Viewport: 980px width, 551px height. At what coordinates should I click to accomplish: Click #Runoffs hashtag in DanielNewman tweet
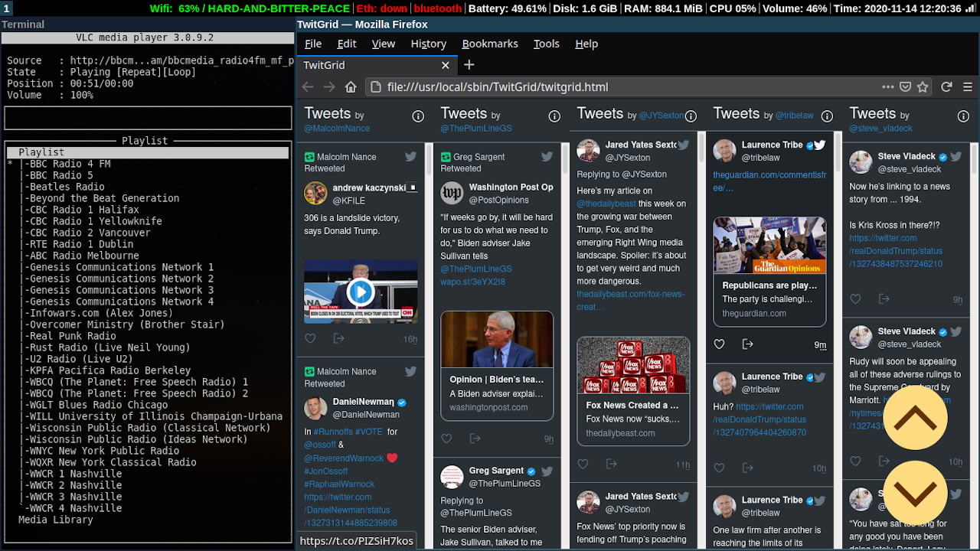tap(332, 432)
